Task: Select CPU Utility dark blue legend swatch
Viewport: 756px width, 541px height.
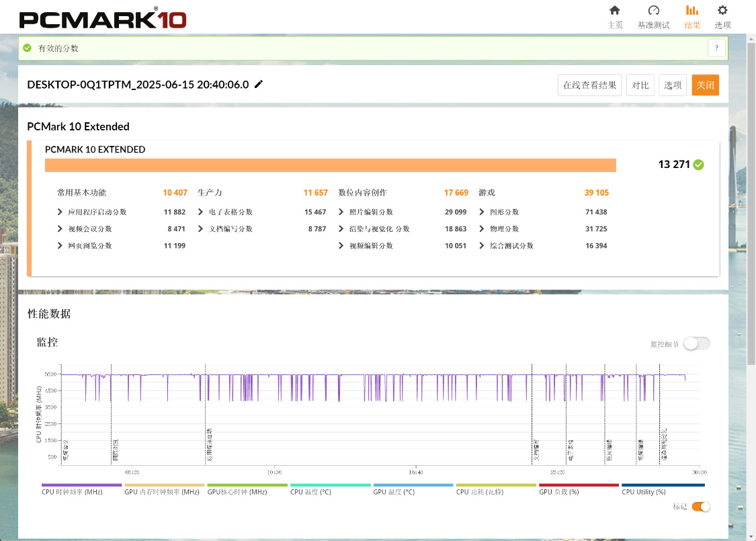Action: (663, 485)
